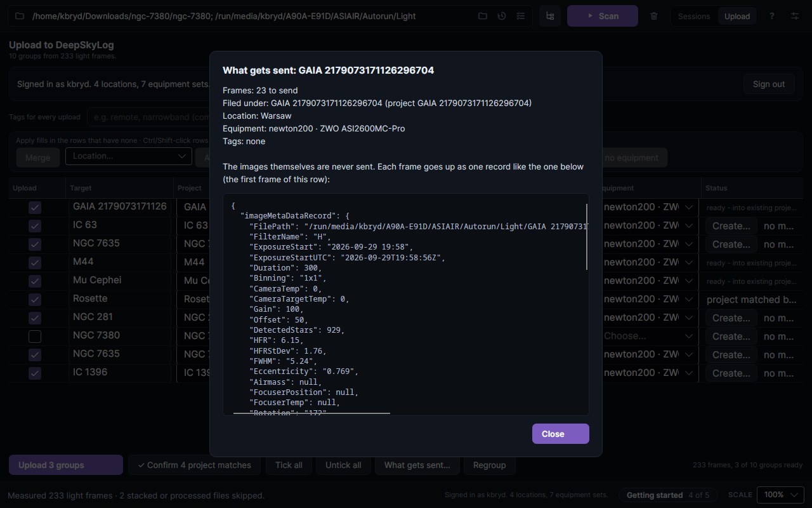812x508 pixels.
Task: Click the Untick all button
Action: (343, 465)
